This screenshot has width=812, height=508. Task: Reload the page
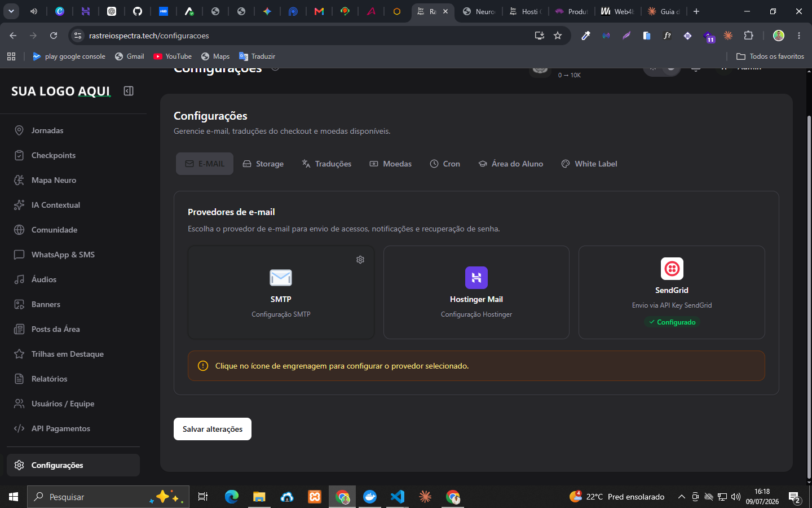54,36
